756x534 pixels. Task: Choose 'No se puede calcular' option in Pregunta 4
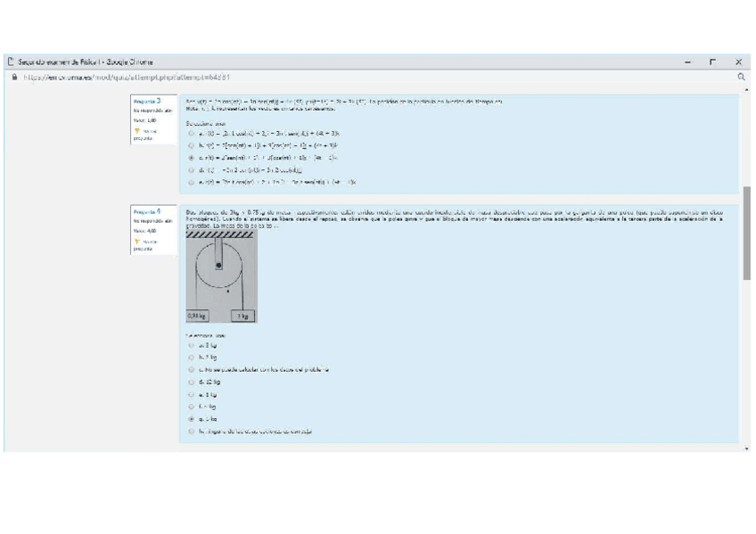tap(192, 369)
